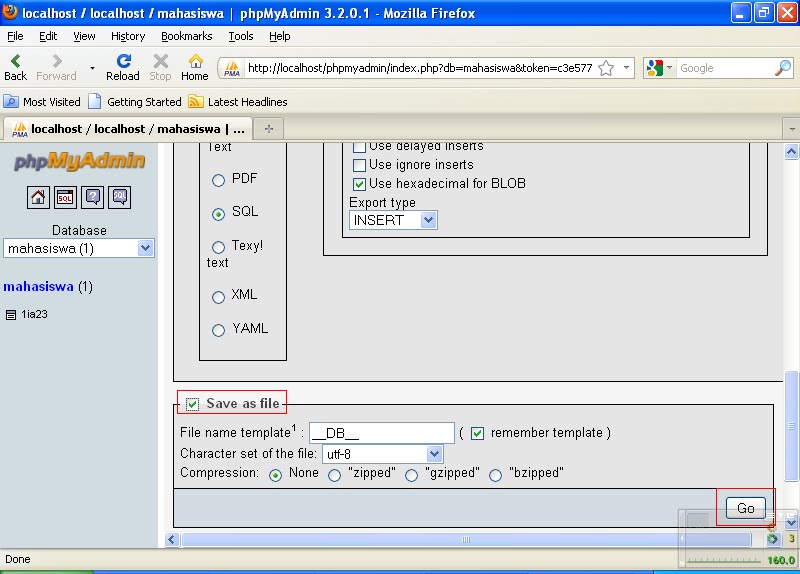800x574 pixels.
Task: Click the URL address bar
Action: pyautogui.click(x=419, y=68)
